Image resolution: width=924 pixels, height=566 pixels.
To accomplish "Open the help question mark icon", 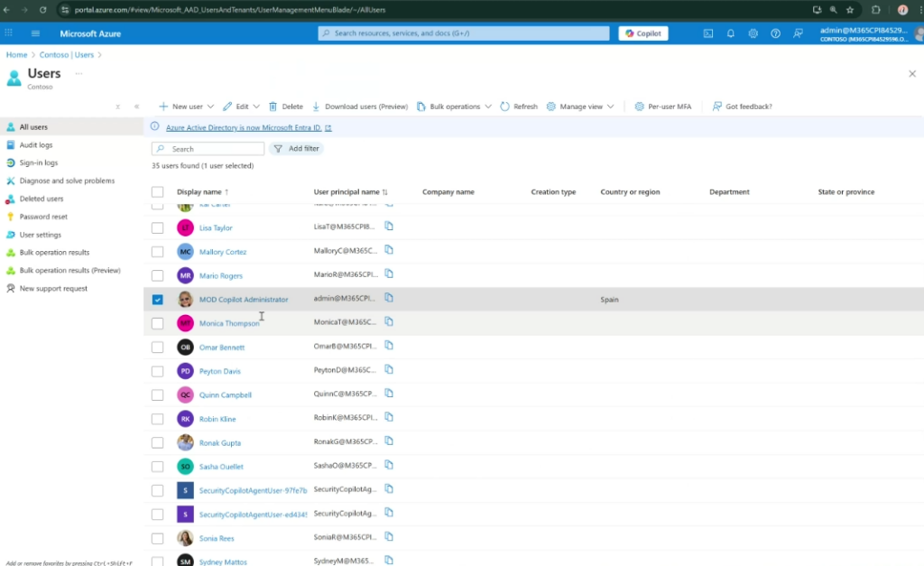I will coord(775,33).
